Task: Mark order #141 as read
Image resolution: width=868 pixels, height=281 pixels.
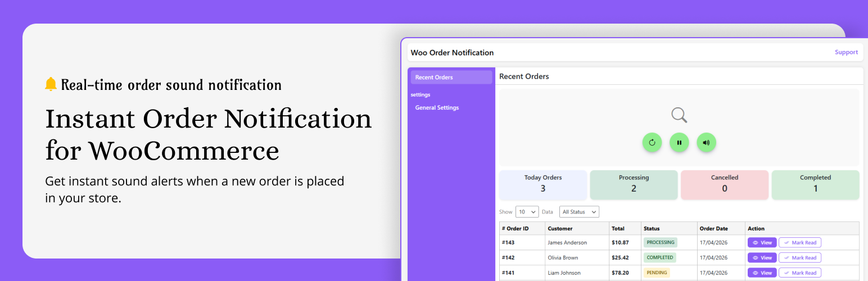Action: 799,273
